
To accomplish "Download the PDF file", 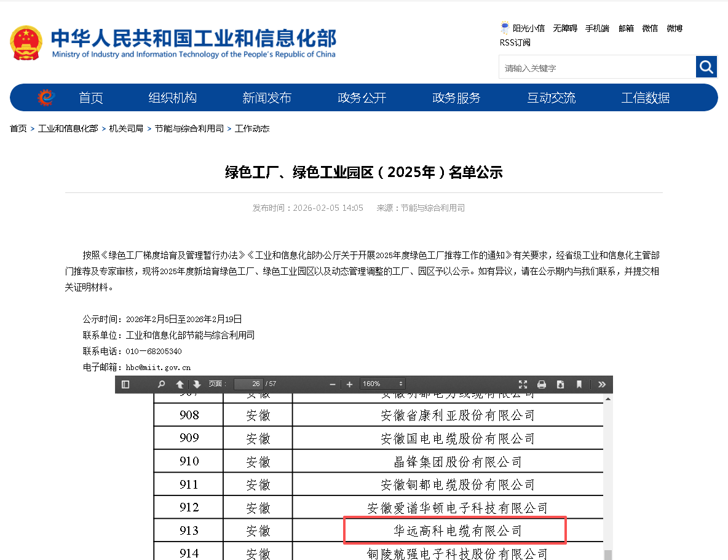I will pyautogui.click(x=560, y=384).
